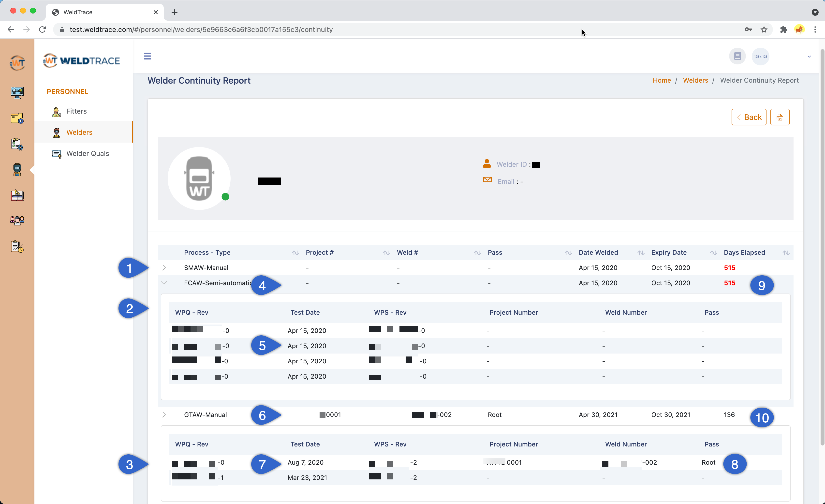825x504 pixels.
Task: Select Fitters in the Personnel menu
Action: pos(76,111)
